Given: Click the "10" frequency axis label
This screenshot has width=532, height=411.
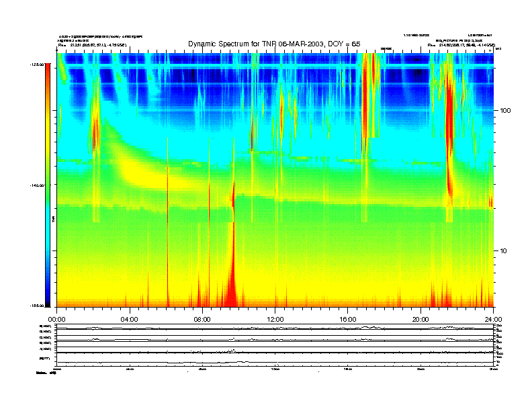Looking at the screenshot, I should 504,251.
